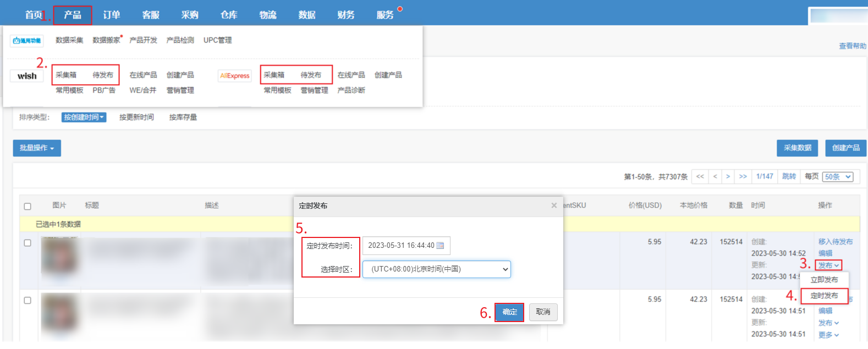
Task: Open AliExpress 产品诊断 menu entry
Action: point(351,90)
